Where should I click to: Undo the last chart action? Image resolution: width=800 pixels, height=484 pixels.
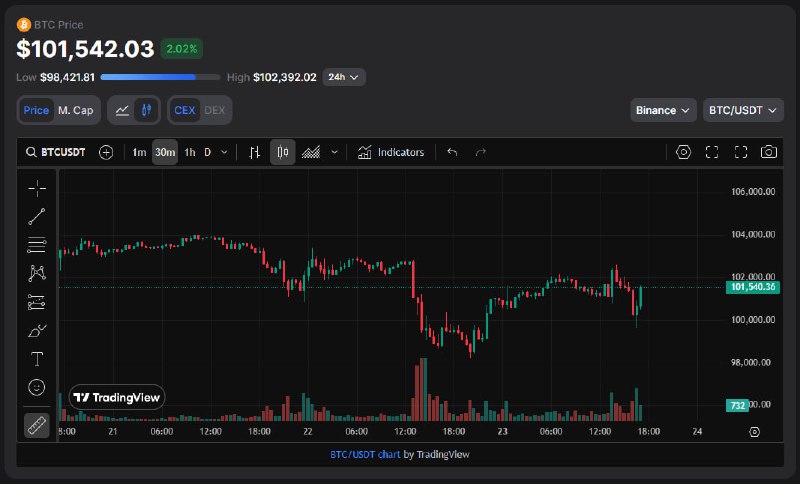[452, 152]
